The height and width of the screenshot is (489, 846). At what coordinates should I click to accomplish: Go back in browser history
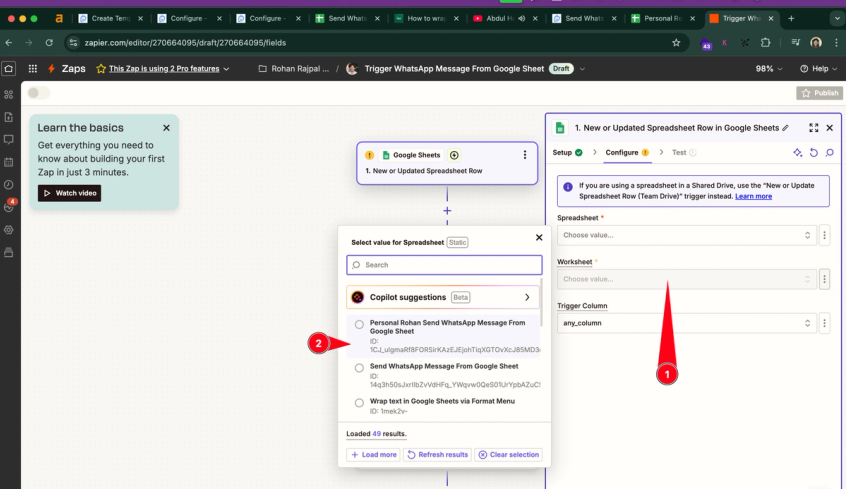click(9, 43)
